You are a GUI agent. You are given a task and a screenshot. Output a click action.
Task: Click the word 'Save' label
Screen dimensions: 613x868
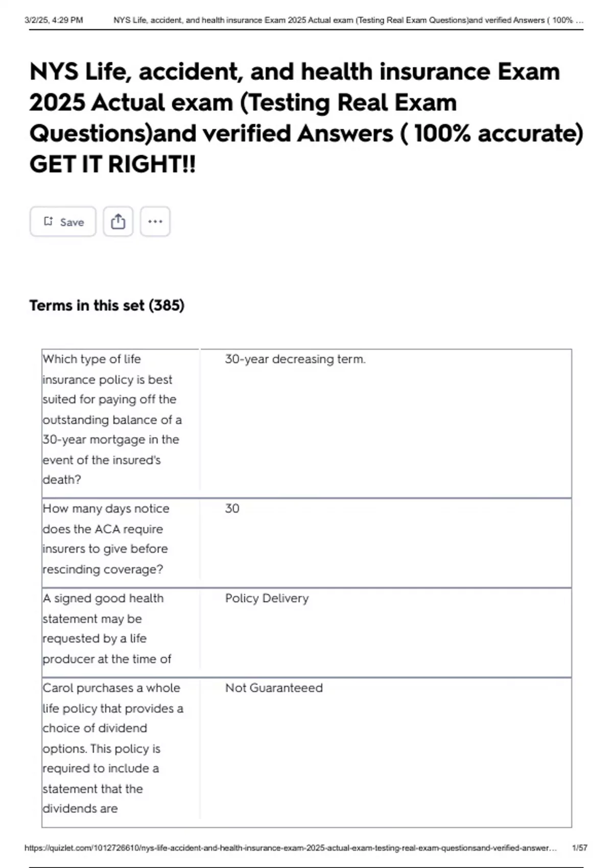point(72,222)
